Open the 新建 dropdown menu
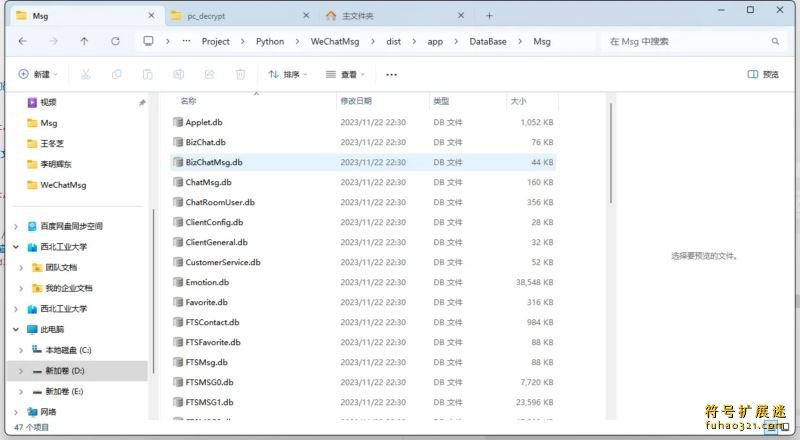 pyautogui.click(x=38, y=75)
